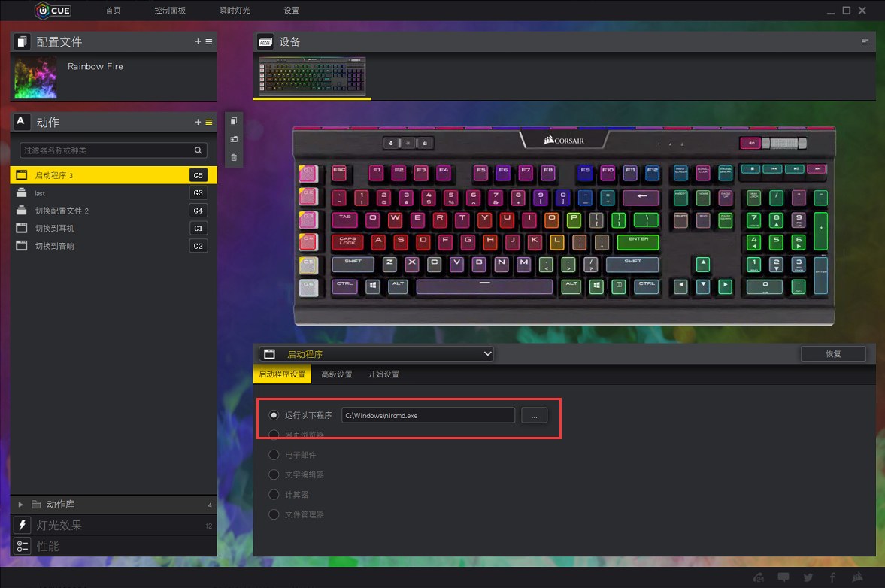Click the keyboard Windows lock button
This screenshot has width=885, height=588.
coord(425,144)
